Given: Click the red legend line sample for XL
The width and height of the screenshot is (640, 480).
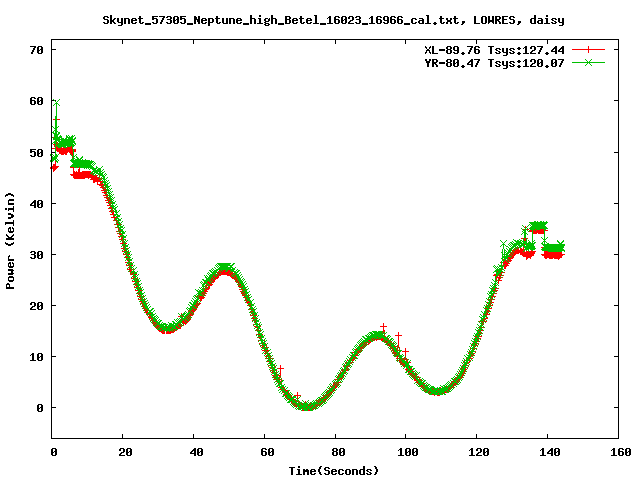Looking at the screenshot, I should [x=588, y=50].
